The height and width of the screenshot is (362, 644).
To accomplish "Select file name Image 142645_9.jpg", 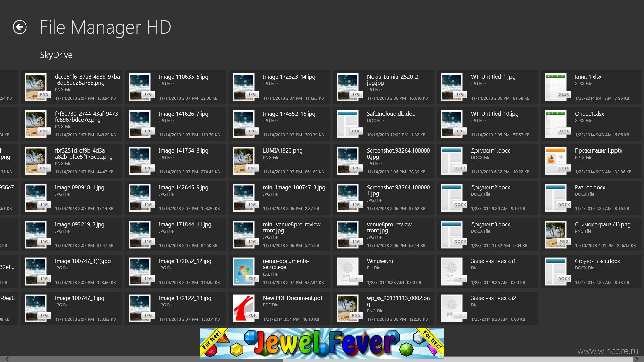I will tap(183, 187).
